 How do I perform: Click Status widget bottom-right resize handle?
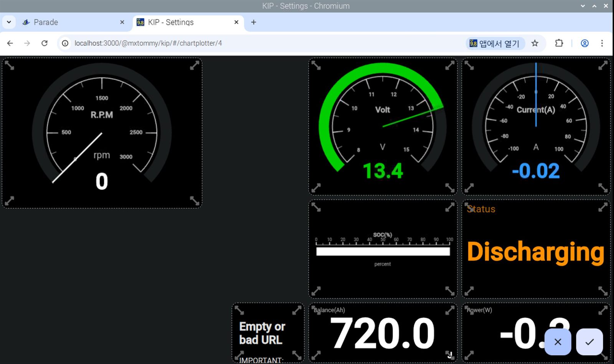[x=602, y=291]
